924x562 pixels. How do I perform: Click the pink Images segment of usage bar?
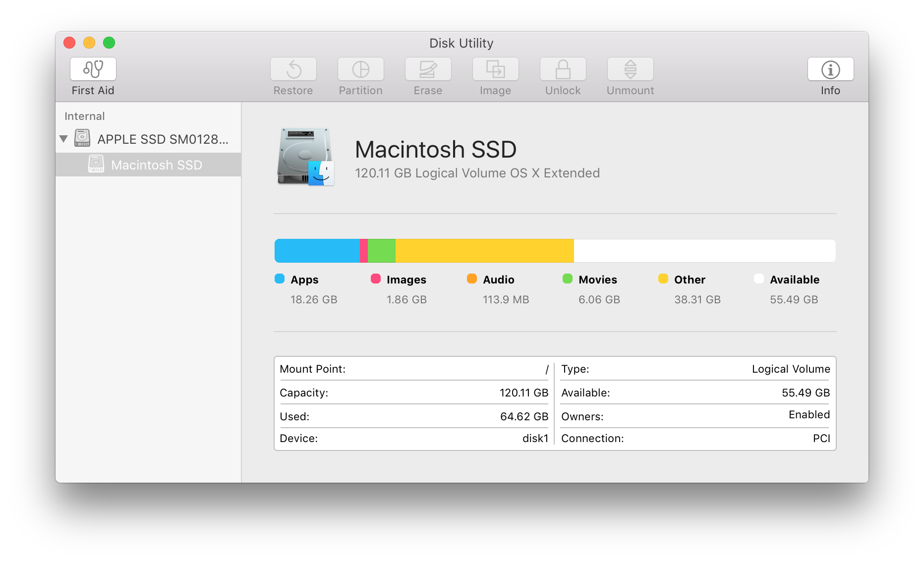coord(364,251)
